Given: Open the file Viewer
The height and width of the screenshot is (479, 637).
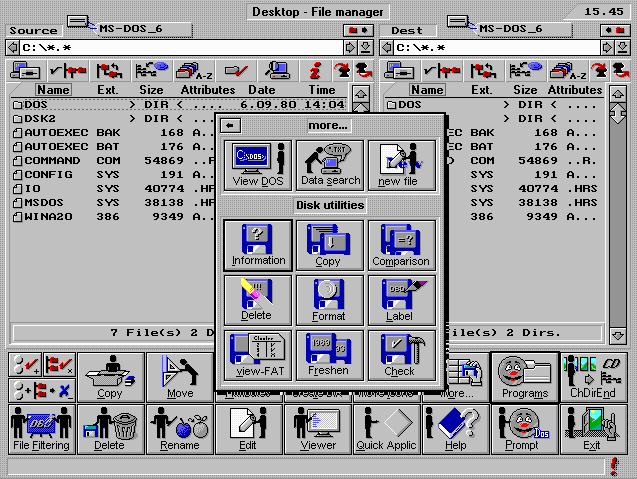Looking at the screenshot, I should tap(318, 429).
